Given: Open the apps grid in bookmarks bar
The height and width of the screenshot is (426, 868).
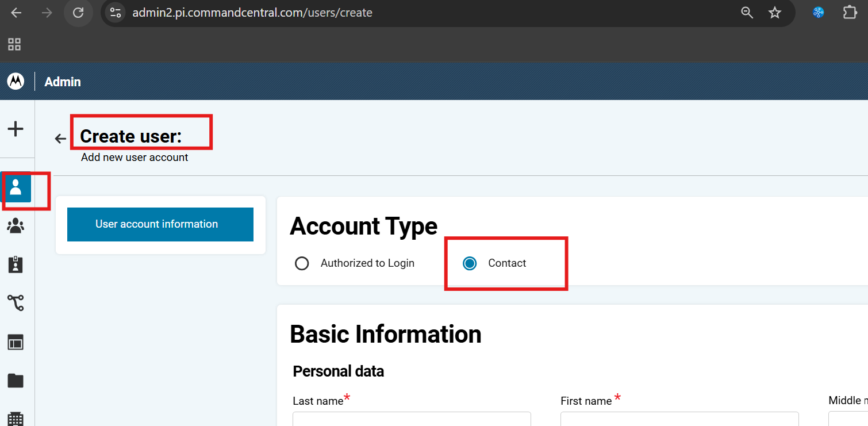Looking at the screenshot, I should 14,44.
